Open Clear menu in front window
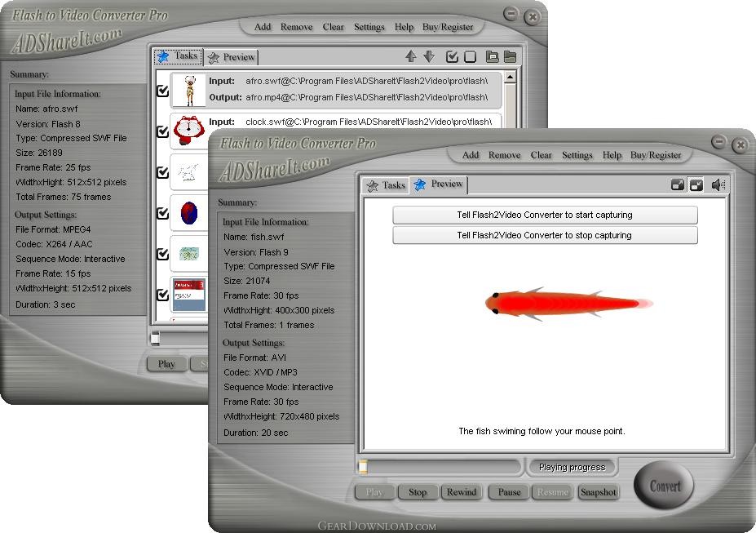The image size is (756, 533). [x=541, y=155]
